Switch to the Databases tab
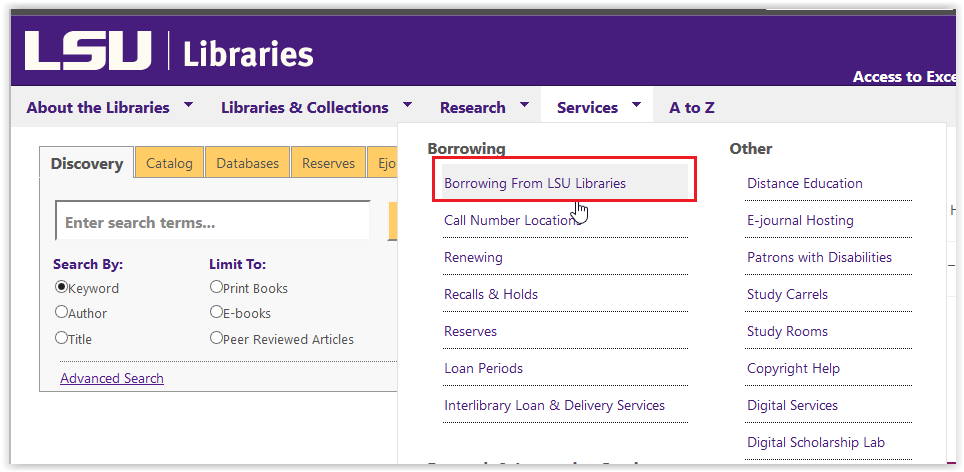Image resolution: width=964 pixels, height=472 pixels. [x=247, y=163]
